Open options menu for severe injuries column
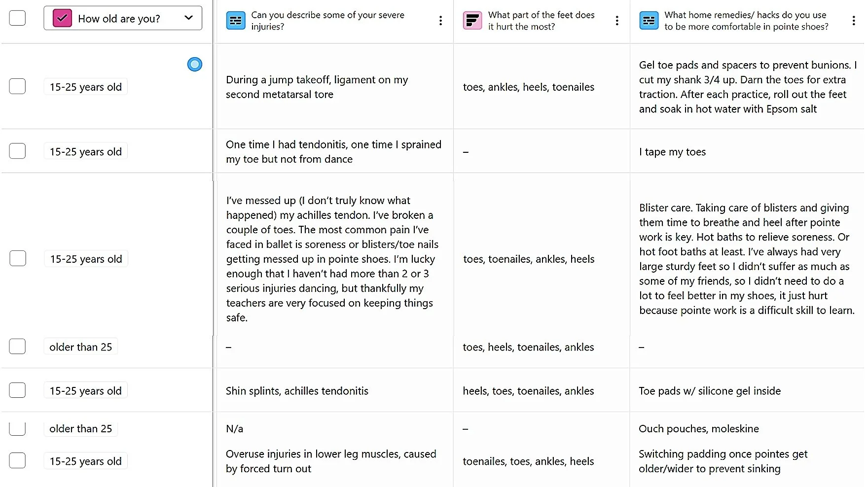The height and width of the screenshot is (487, 868). [440, 21]
